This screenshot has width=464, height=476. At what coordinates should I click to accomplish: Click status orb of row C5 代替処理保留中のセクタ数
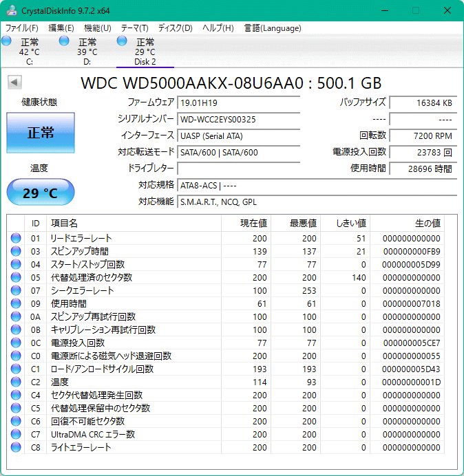coord(16,408)
